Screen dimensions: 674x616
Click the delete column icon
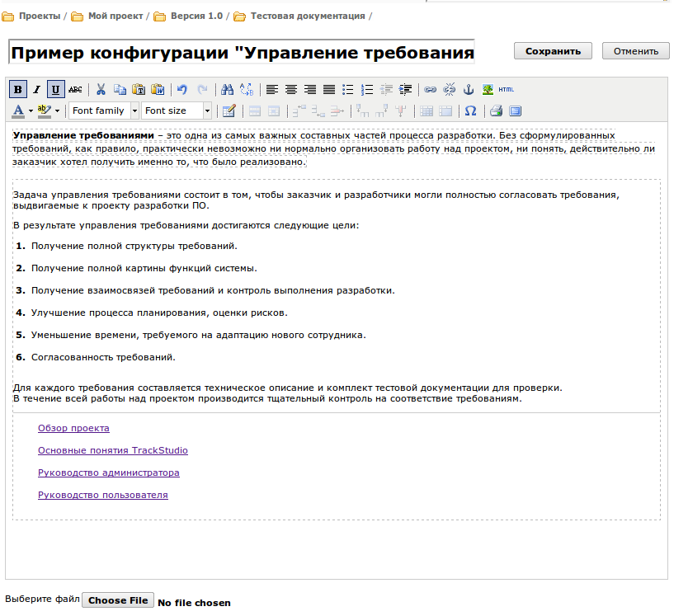401,111
